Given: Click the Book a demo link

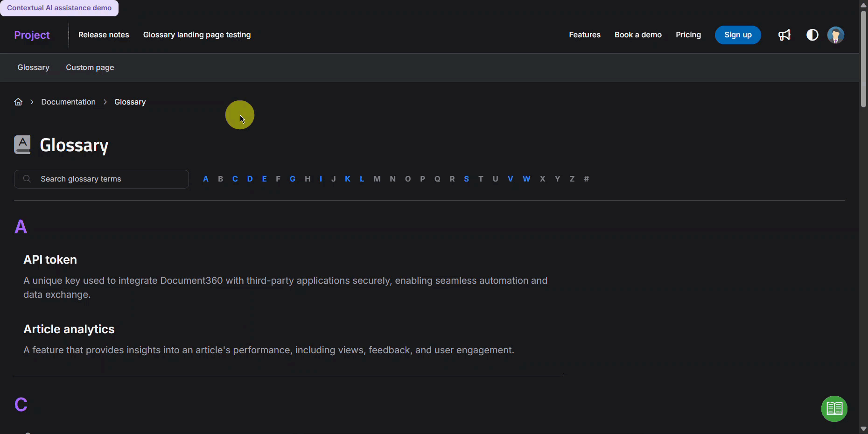Looking at the screenshot, I should point(637,35).
